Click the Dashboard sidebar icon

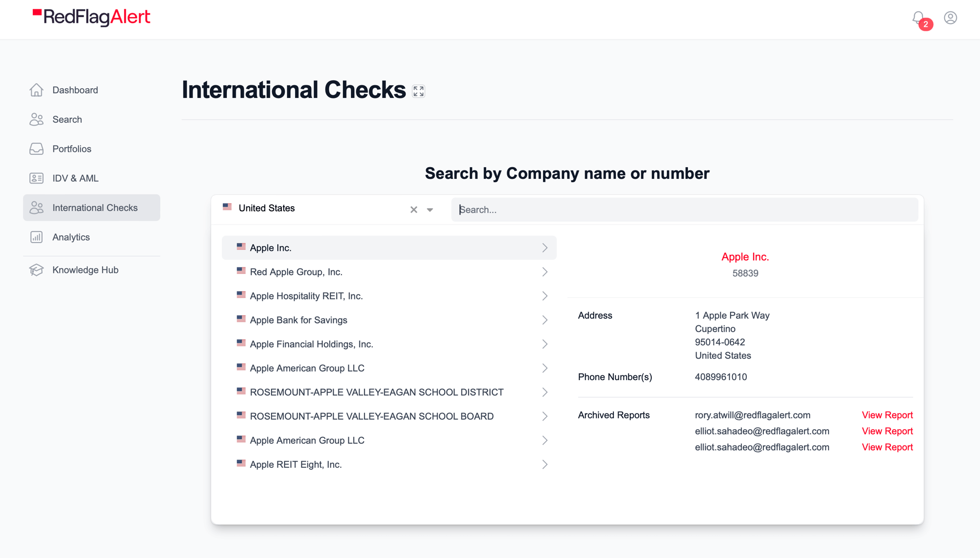click(x=37, y=90)
